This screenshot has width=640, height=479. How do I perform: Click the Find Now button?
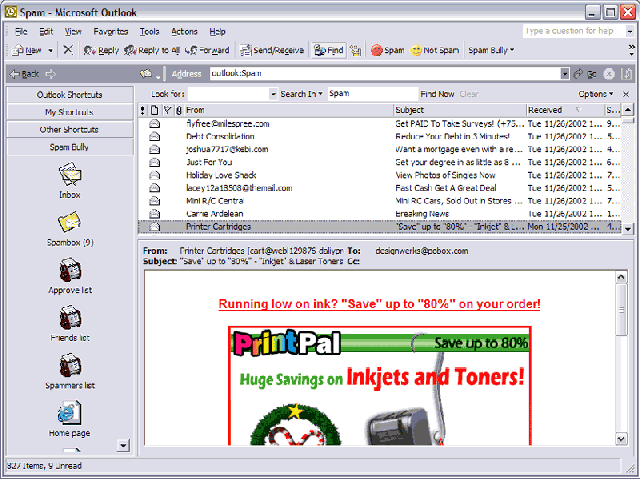[x=437, y=94]
